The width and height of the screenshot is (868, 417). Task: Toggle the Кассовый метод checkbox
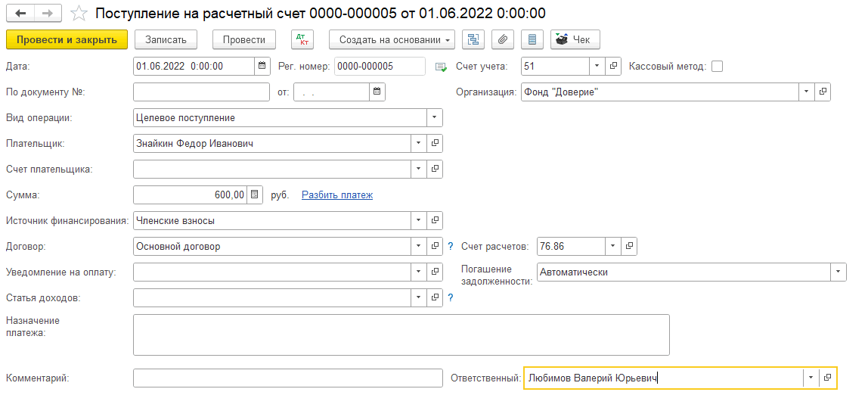pyautogui.click(x=717, y=66)
